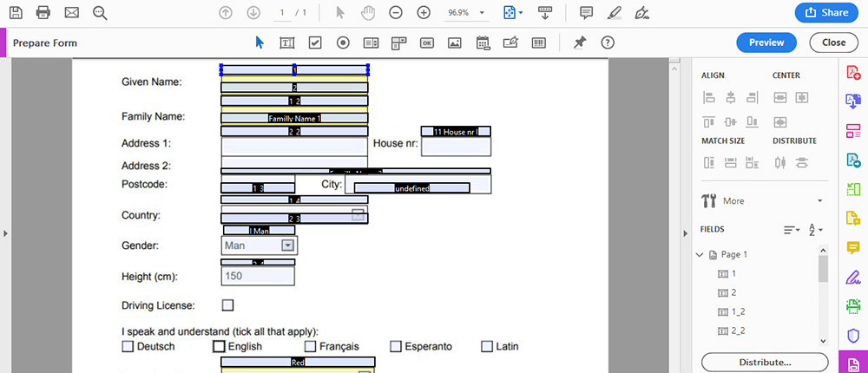
Task: Select the Hand pan tool
Action: click(368, 13)
